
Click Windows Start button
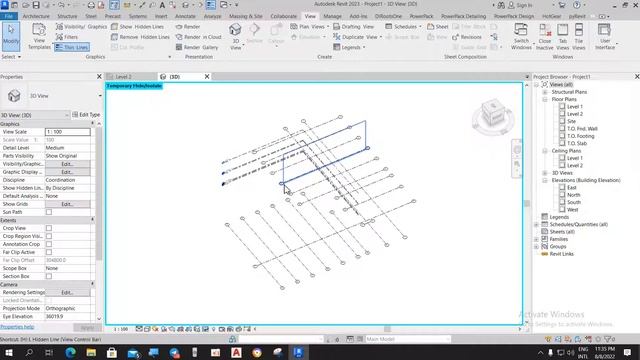point(9,352)
